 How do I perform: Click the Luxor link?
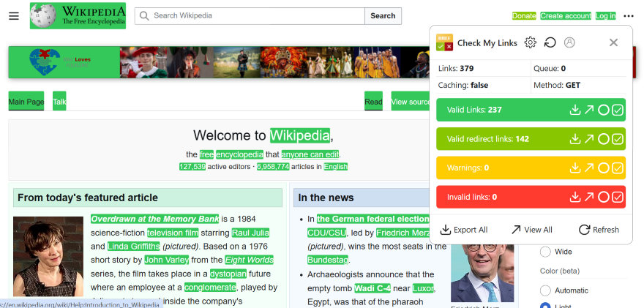423,288
